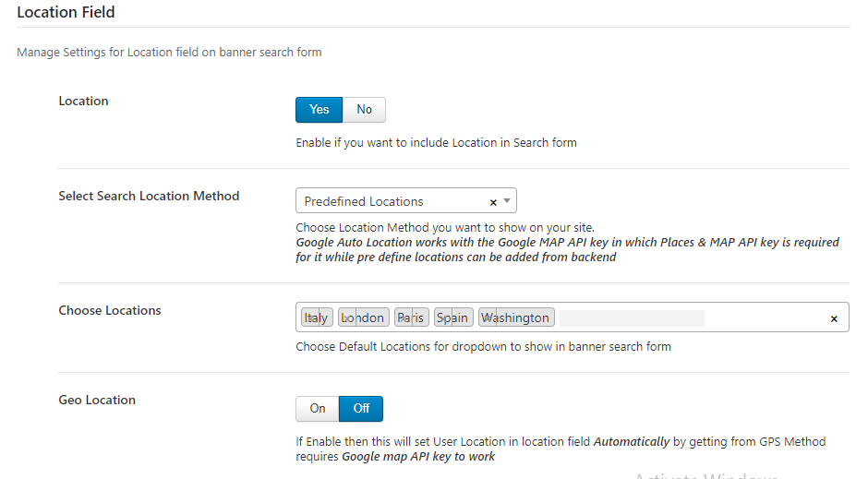
Task: Click the Italy location tag
Action: [x=316, y=317]
